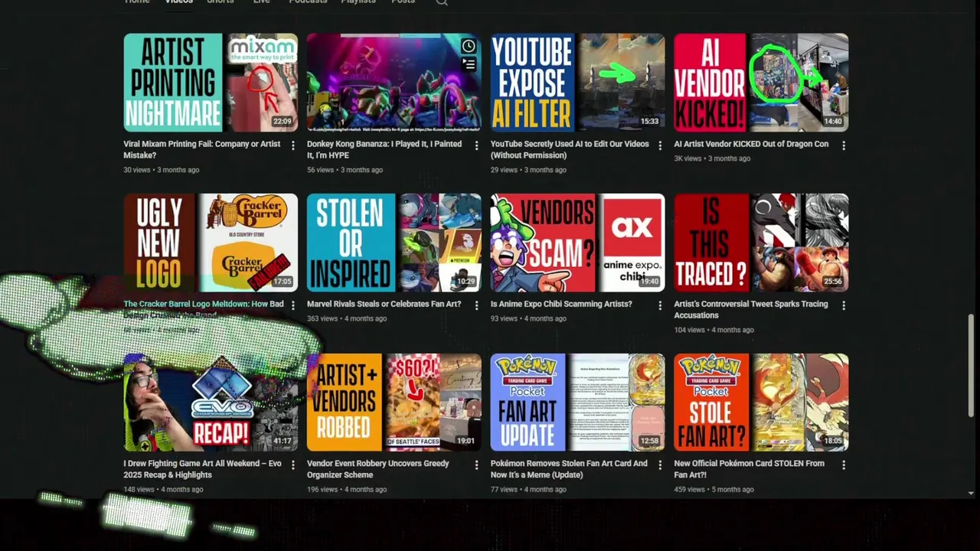
Task: Click '363 views • 4 months ago' text
Action: tap(347, 318)
